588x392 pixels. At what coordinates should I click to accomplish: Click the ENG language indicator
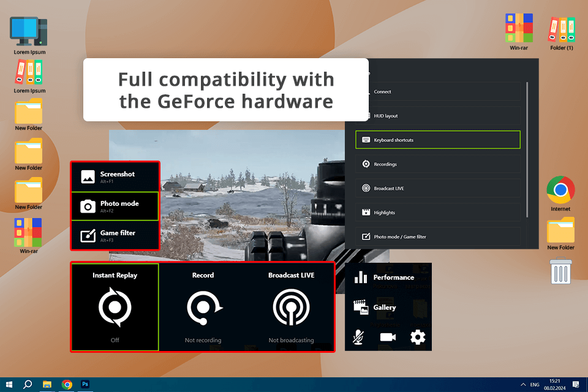coord(535,385)
